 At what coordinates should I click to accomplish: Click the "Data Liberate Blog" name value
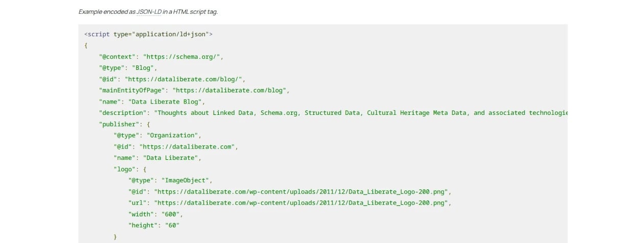[x=165, y=102]
